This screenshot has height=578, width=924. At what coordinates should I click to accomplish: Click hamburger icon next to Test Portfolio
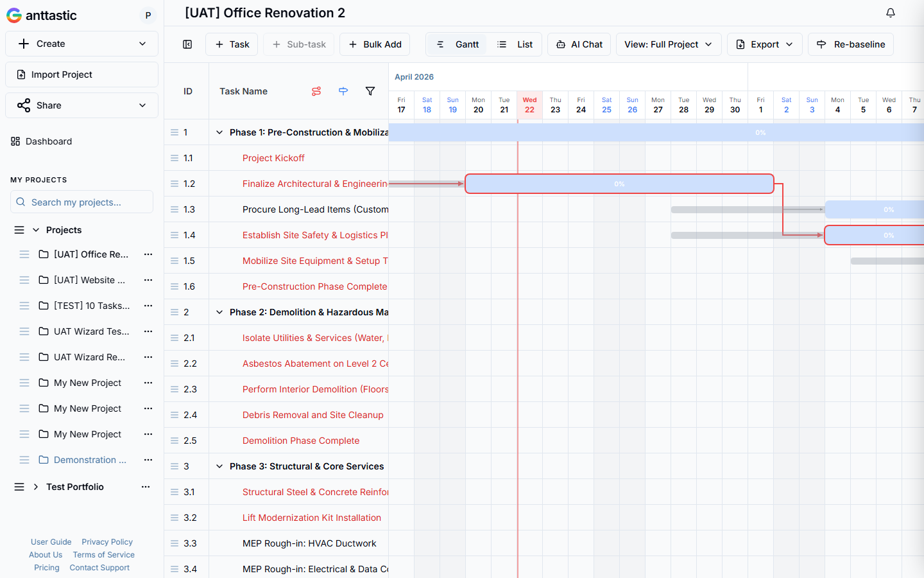pyautogui.click(x=19, y=487)
